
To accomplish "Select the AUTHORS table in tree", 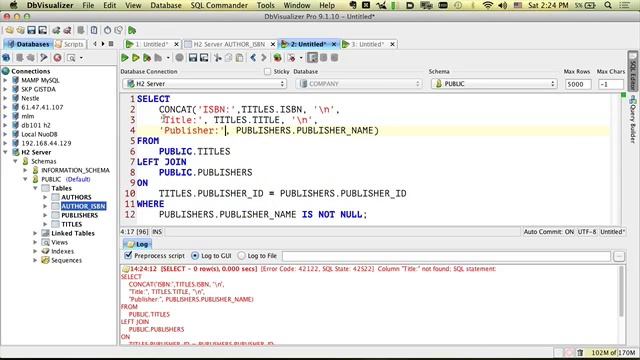I will click(x=76, y=197).
